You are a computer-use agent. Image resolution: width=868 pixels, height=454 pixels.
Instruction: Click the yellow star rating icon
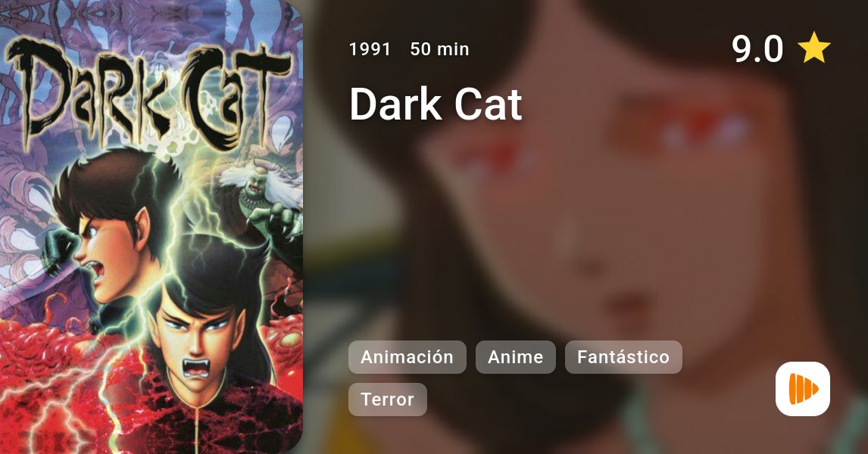(813, 48)
